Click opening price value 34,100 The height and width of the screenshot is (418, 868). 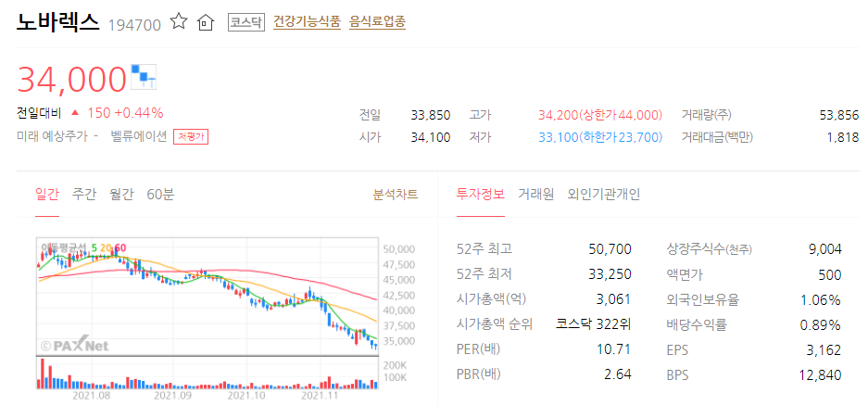click(431, 137)
